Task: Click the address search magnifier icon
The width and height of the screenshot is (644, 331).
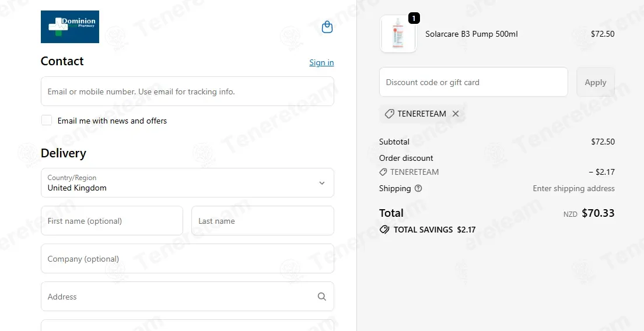Action: click(322, 297)
